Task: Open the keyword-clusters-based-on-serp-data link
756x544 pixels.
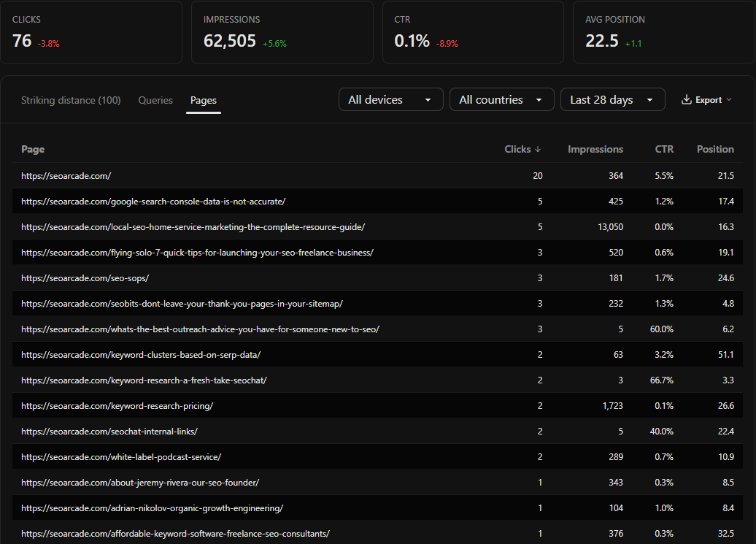Action: tap(141, 355)
